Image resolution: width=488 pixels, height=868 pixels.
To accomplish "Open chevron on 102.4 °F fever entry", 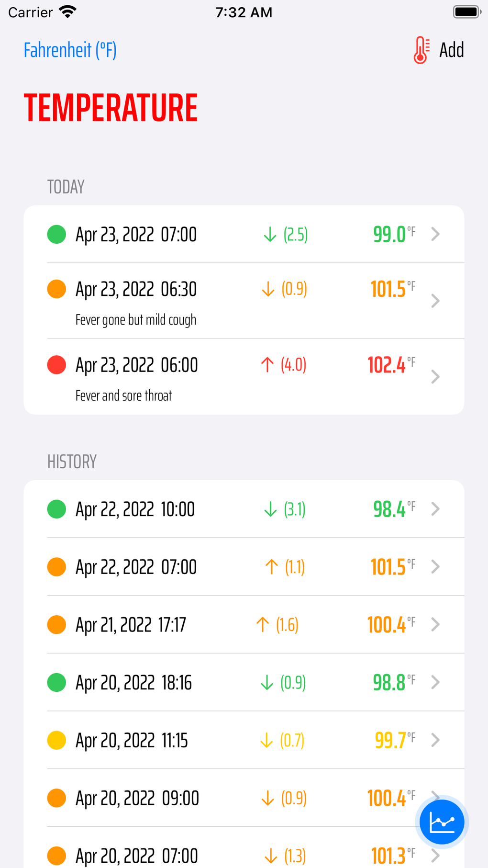I will (x=435, y=377).
